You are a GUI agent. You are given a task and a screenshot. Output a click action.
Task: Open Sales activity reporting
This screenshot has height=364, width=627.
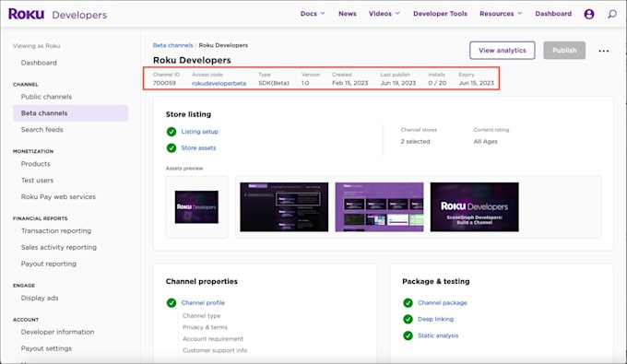59,247
